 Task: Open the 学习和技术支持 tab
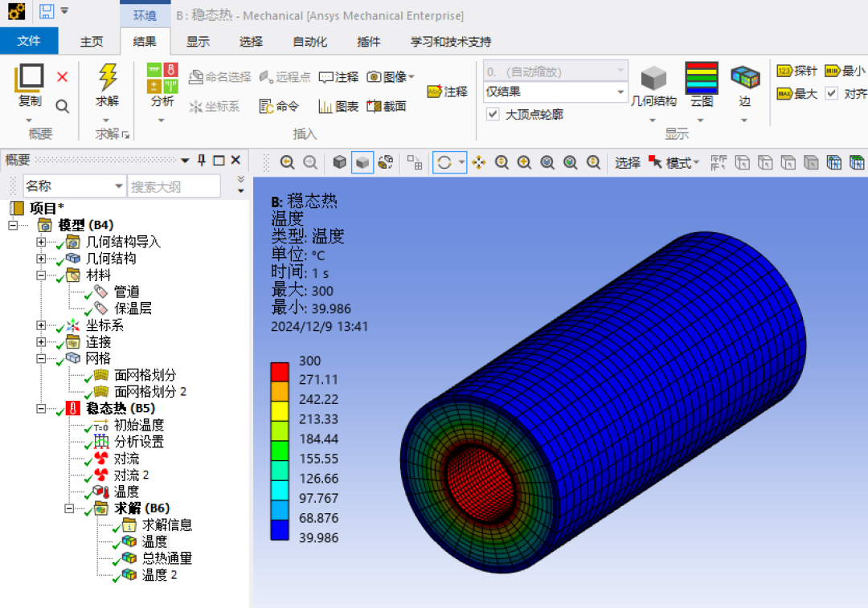coord(451,42)
